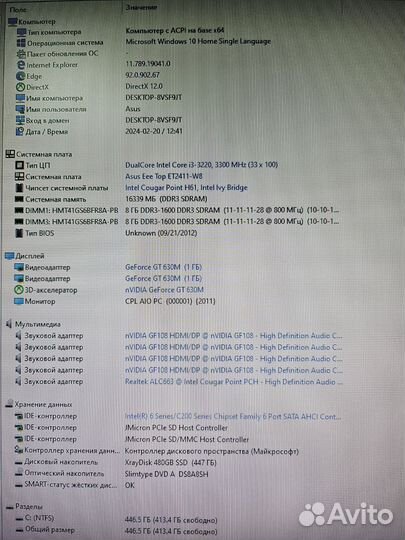405x540 pixels.
Task: Open the DualCore Intel Core i3-3220 link
Action: (x=201, y=165)
